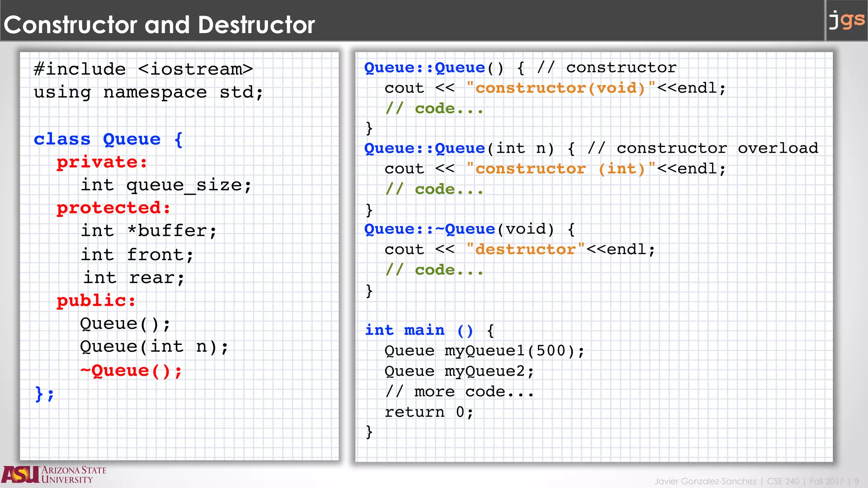Click the slide title 'Constructor and Destructor'
Image resolution: width=868 pixels, height=488 pixels.
pos(159,25)
